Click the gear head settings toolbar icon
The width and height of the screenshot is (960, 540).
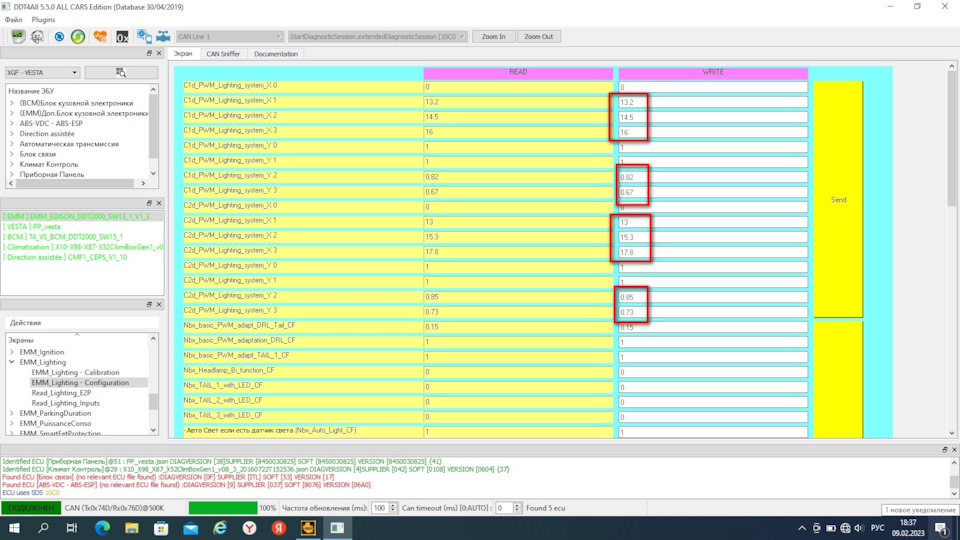tap(37, 37)
